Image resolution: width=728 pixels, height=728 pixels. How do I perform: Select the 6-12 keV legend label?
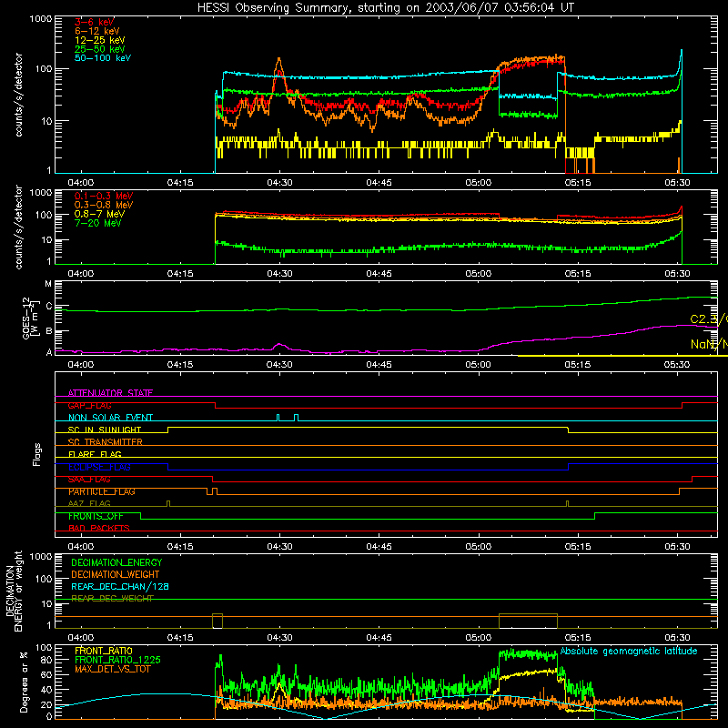(97, 31)
